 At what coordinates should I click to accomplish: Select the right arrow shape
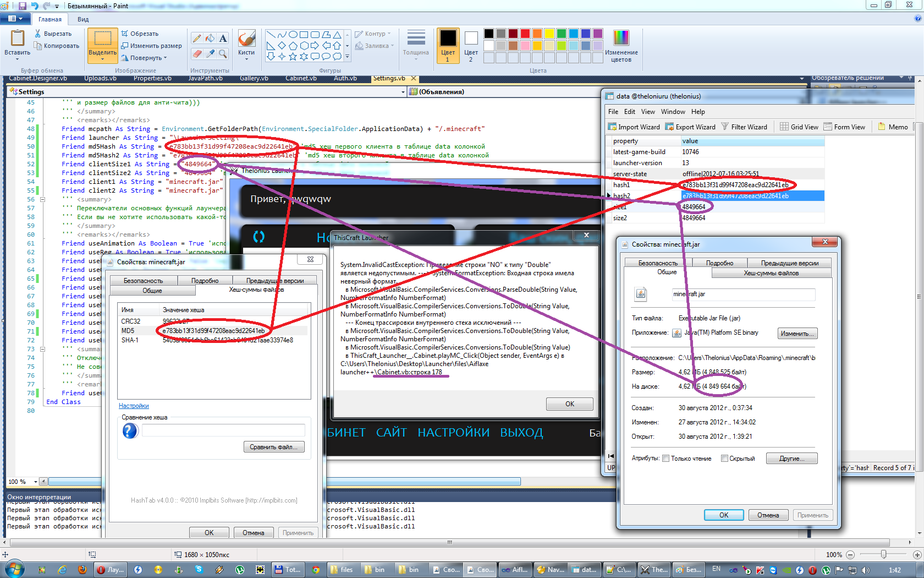pos(315,45)
